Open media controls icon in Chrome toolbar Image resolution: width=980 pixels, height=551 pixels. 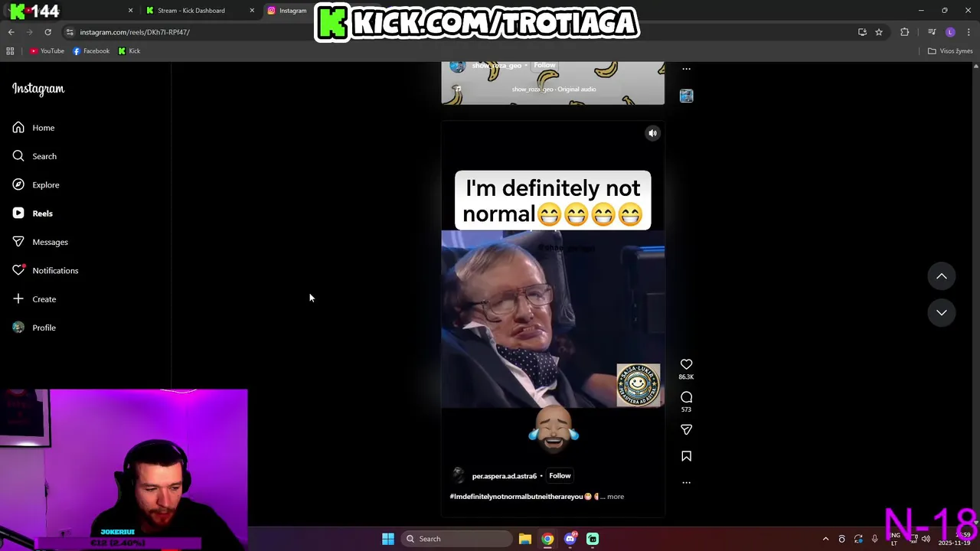pos(932,32)
